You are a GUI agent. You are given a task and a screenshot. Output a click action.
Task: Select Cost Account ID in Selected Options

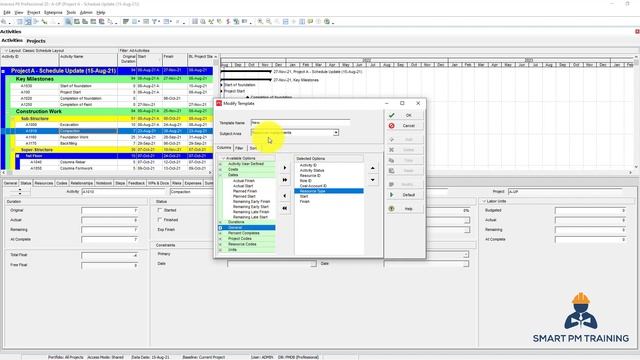click(x=313, y=186)
